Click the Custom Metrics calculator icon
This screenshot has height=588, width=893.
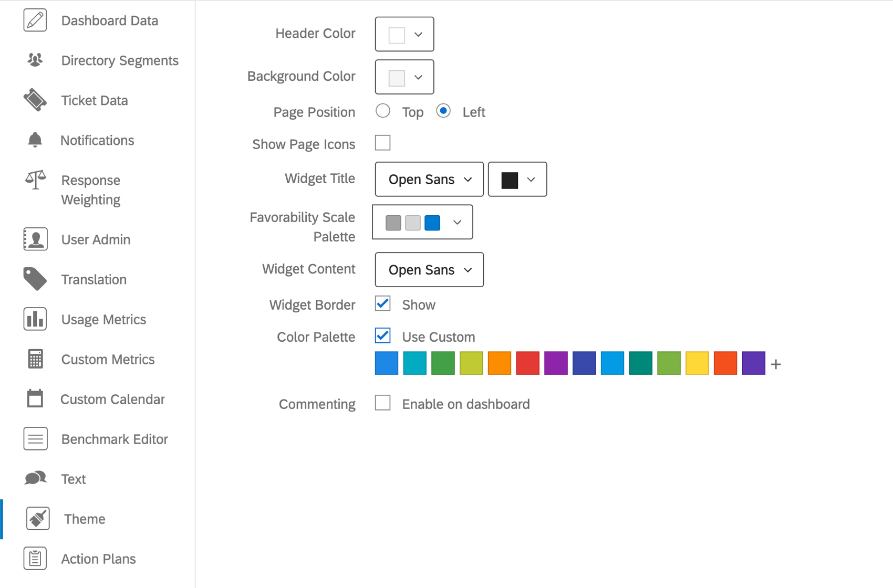(35, 359)
